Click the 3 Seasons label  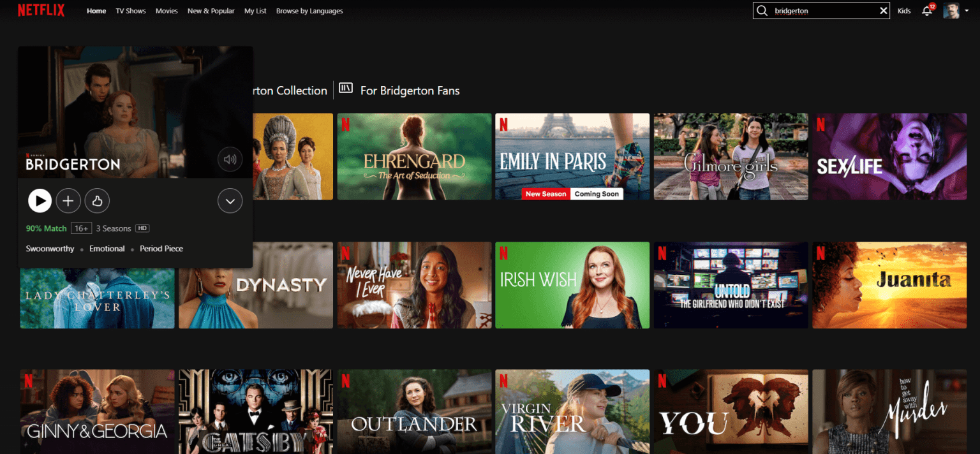click(114, 228)
